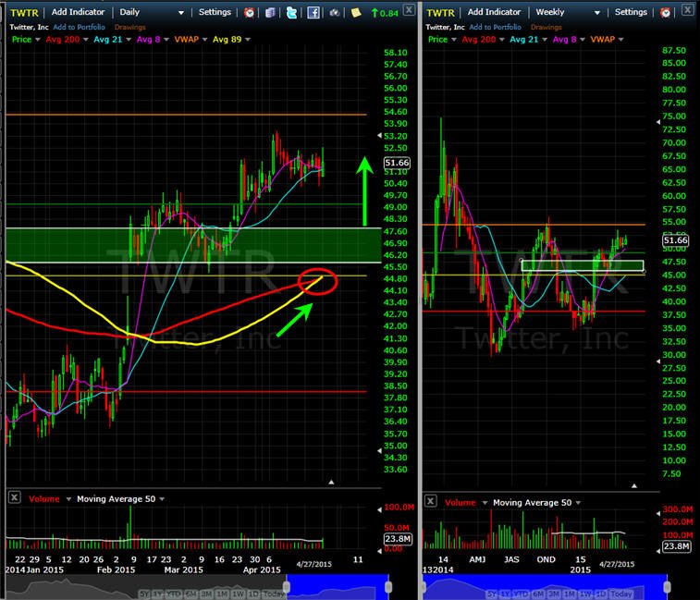Grab right handle of Weekly range slider
Viewport: 700px width, 600px height.
[x=667, y=587]
